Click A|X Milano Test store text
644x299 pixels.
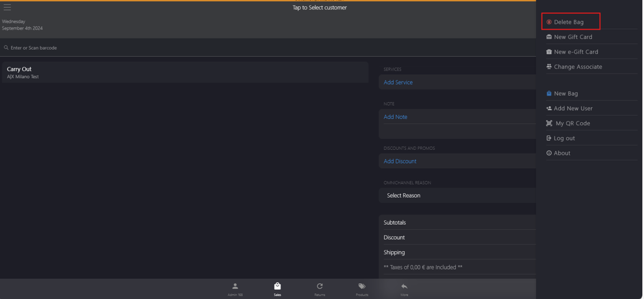point(23,77)
